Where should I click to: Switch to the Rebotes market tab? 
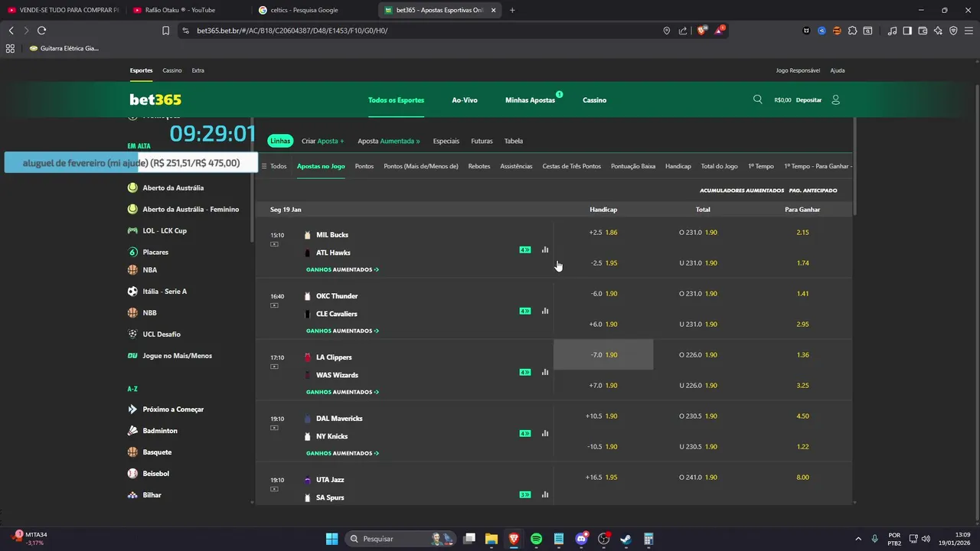click(479, 166)
